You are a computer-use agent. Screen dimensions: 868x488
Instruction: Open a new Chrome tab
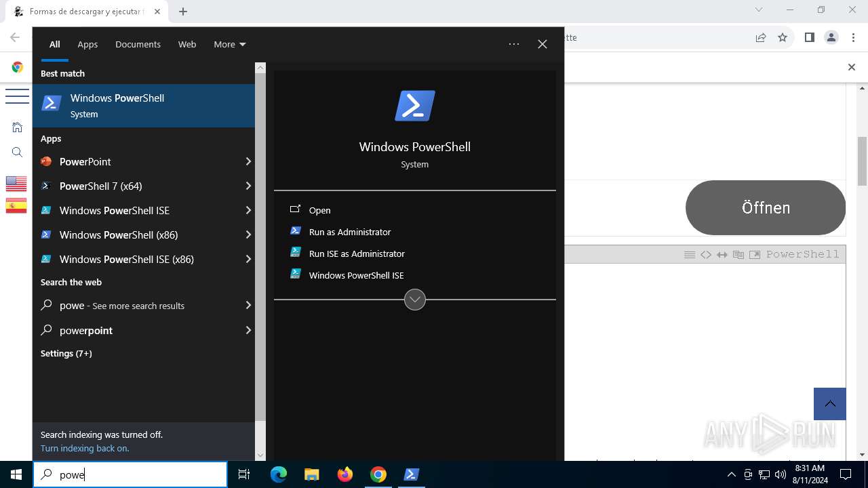coord(183,12)
